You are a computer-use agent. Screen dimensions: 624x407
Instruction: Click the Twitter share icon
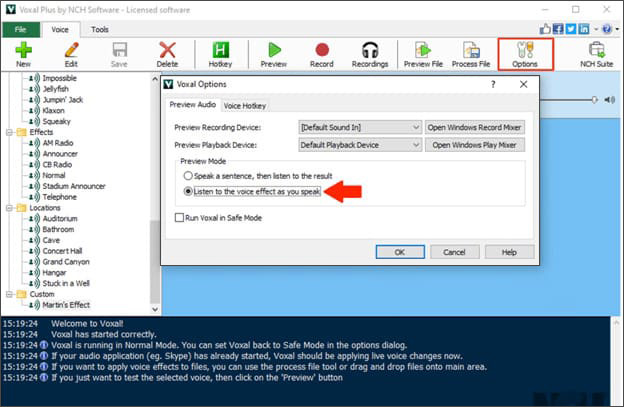tap(571, 29)
